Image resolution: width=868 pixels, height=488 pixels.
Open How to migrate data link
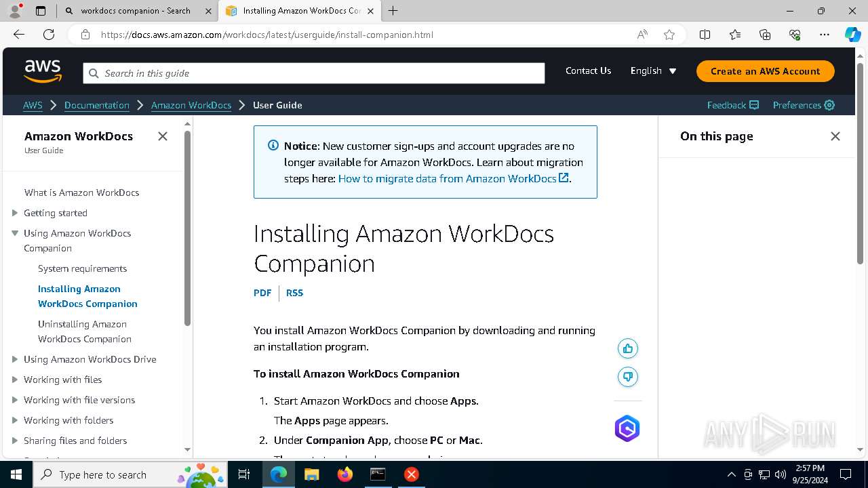click(453, 178)
